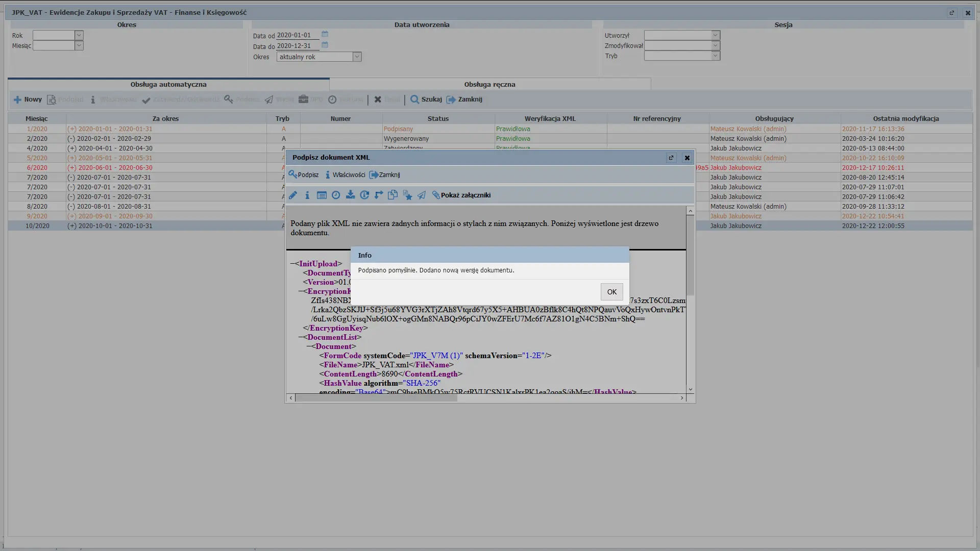This screenshot has height=551, width=980.
Task: Click the pencil edit icon
Action: pos(293,195)
